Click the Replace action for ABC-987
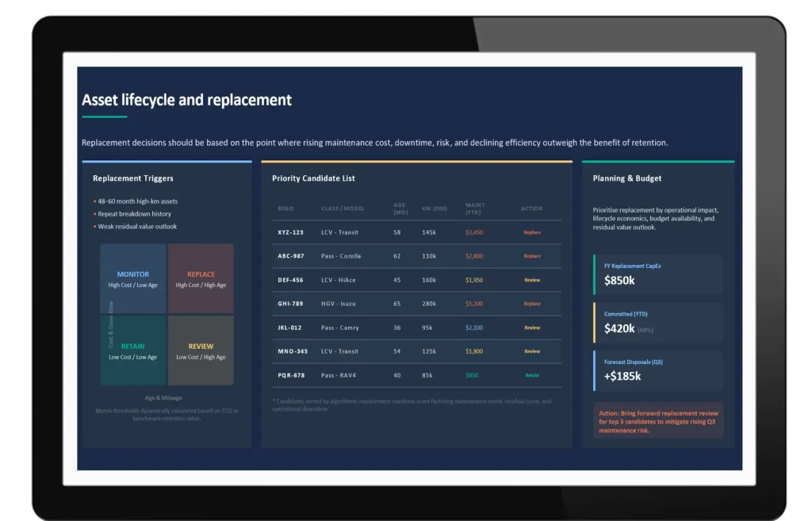Screen dimensions: 812x521 click(532, 256)
